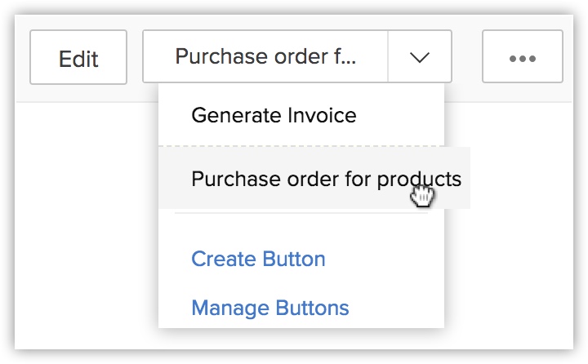Pick the hovered 'Purchase order for products' option

coord(326,179)
